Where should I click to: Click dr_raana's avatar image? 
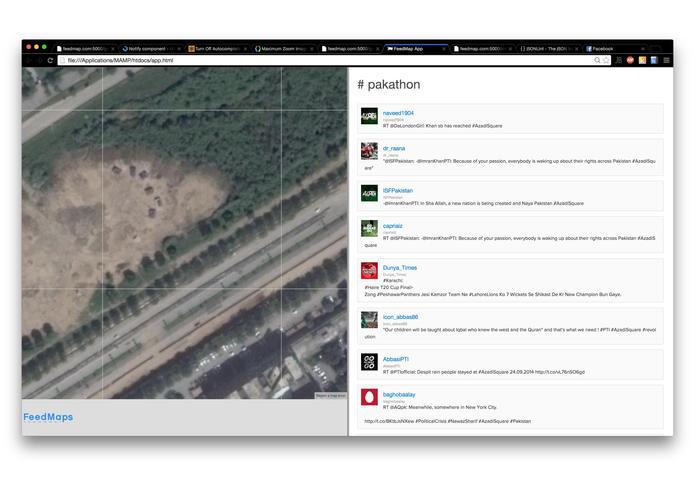(x=369, y=151)
